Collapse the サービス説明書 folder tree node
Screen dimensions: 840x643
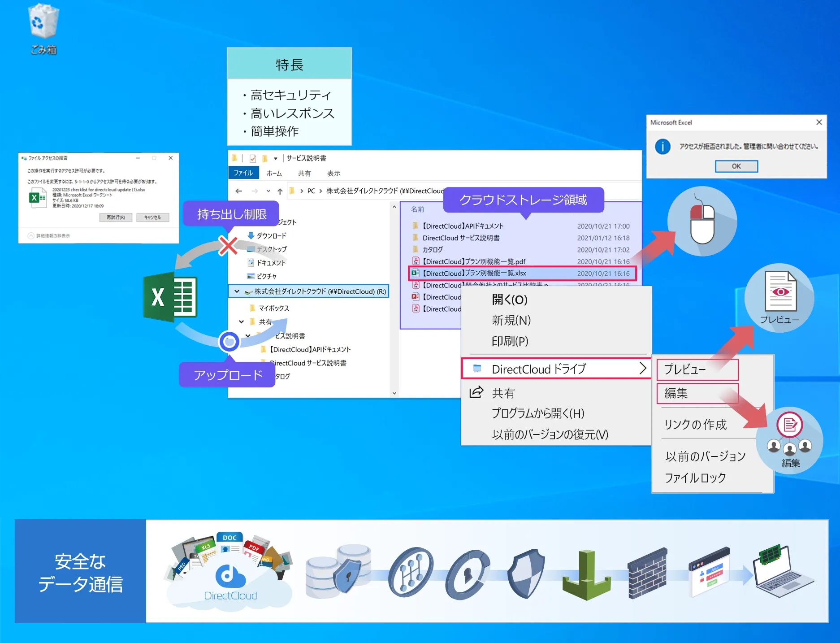(x=248, y=335)
